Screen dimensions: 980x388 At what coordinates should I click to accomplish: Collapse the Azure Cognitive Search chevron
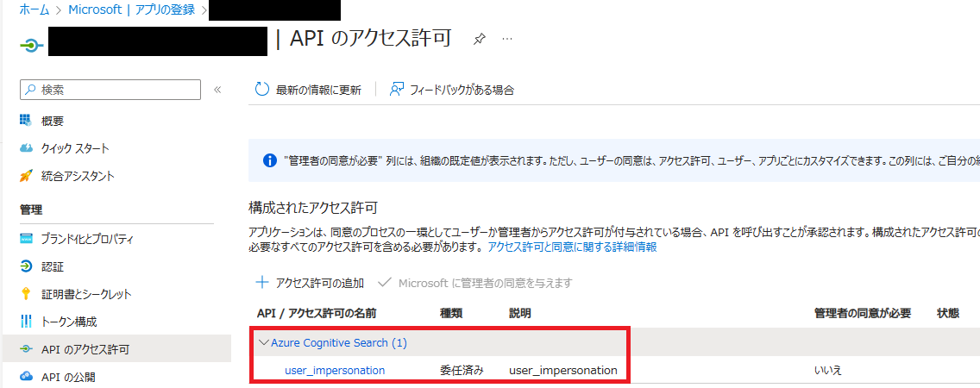(x=262, y=342)
